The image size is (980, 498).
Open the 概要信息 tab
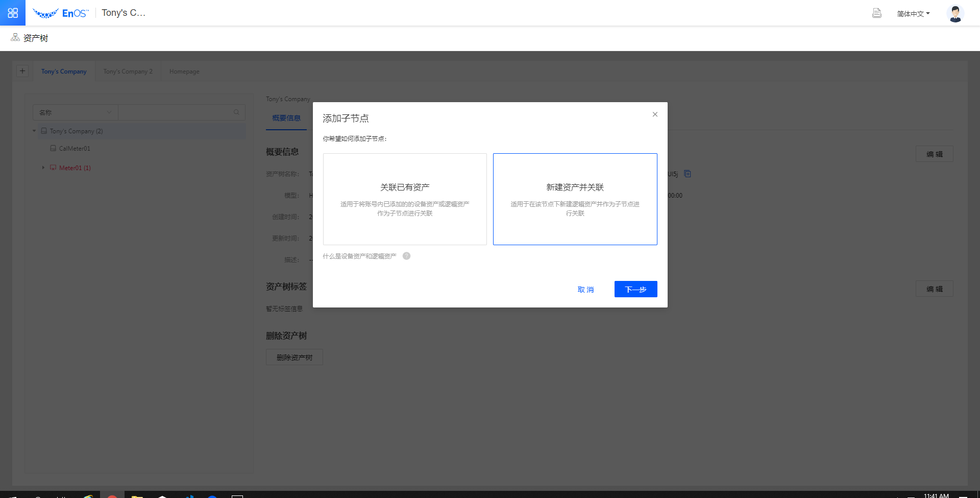tap(286, 118)
